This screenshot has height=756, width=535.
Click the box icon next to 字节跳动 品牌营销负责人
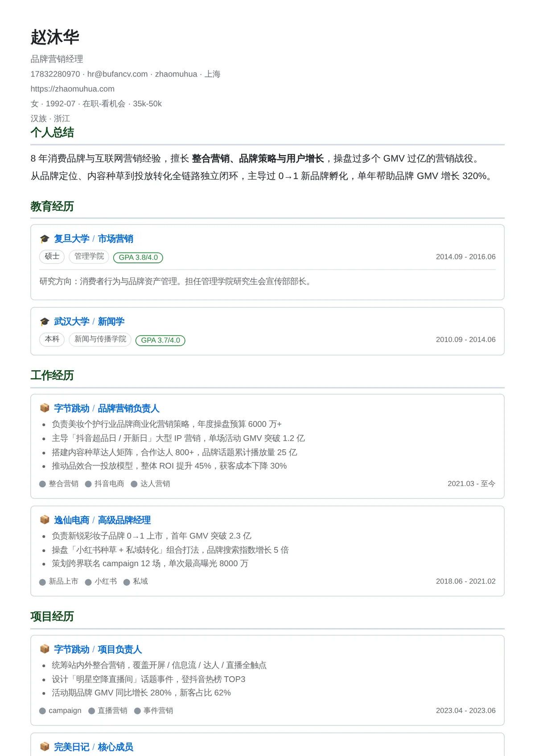coord(45,408)
